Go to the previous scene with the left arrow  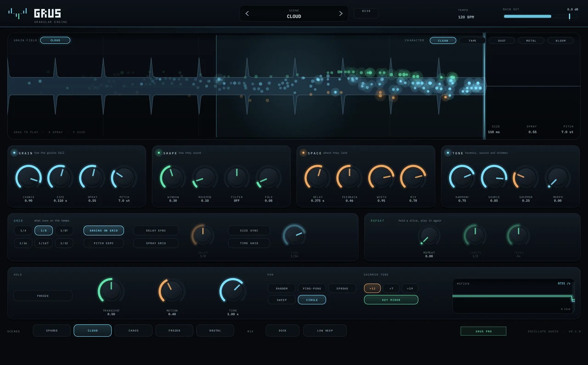(x=247, y=13)
